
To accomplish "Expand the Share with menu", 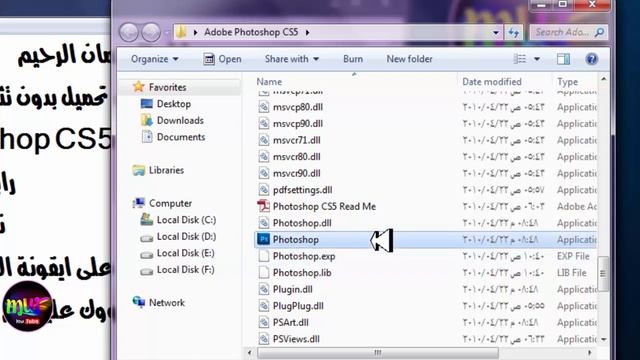I will coord(291,59).
